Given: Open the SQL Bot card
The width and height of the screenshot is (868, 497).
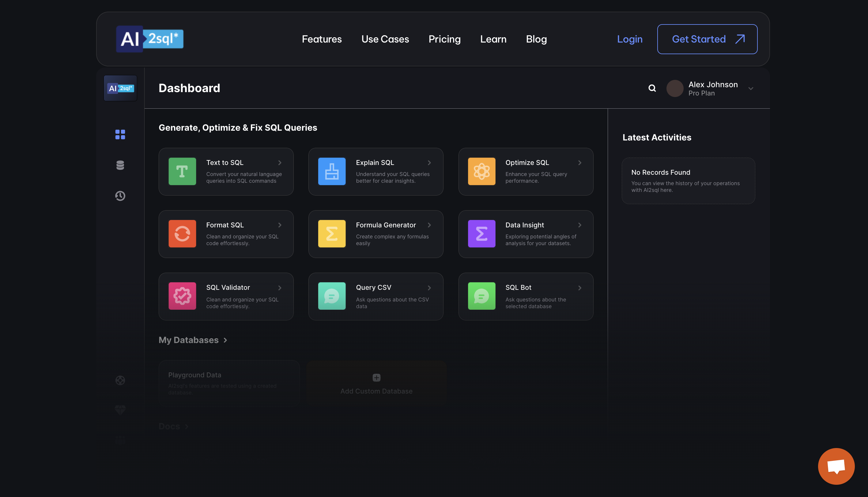Looking at the screenshot, I should (x=525, y=296).
